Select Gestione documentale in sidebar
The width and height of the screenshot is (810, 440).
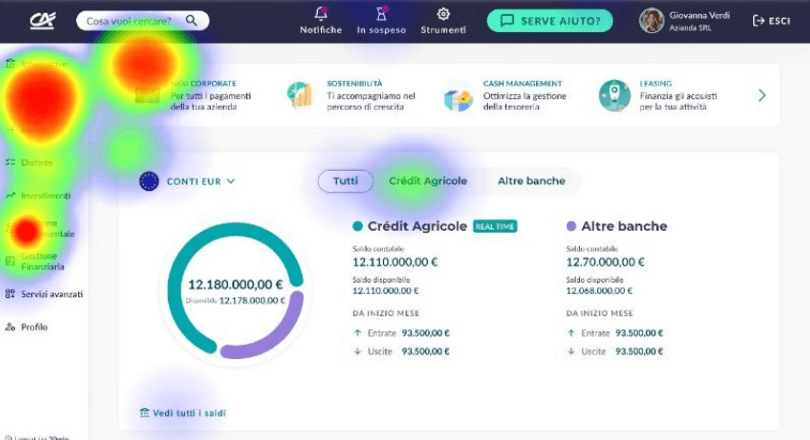[40, 228]
